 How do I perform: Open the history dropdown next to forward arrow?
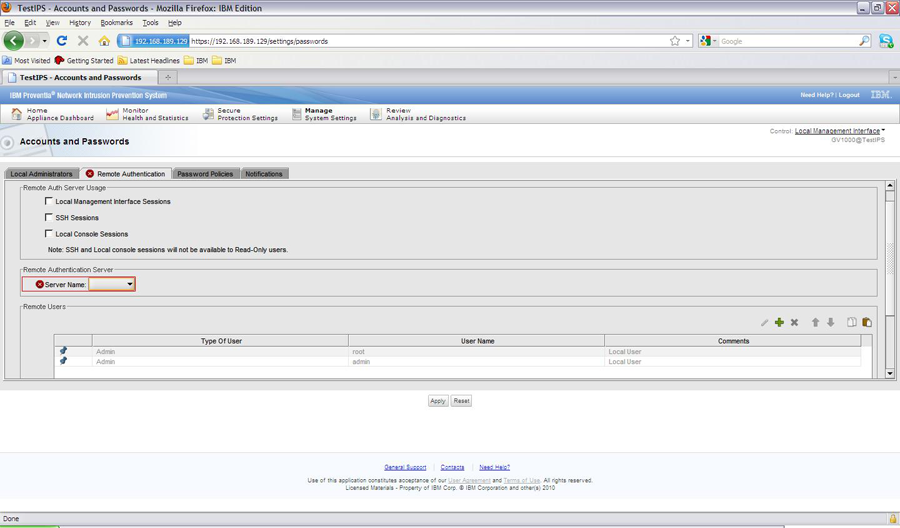(45, 41)
